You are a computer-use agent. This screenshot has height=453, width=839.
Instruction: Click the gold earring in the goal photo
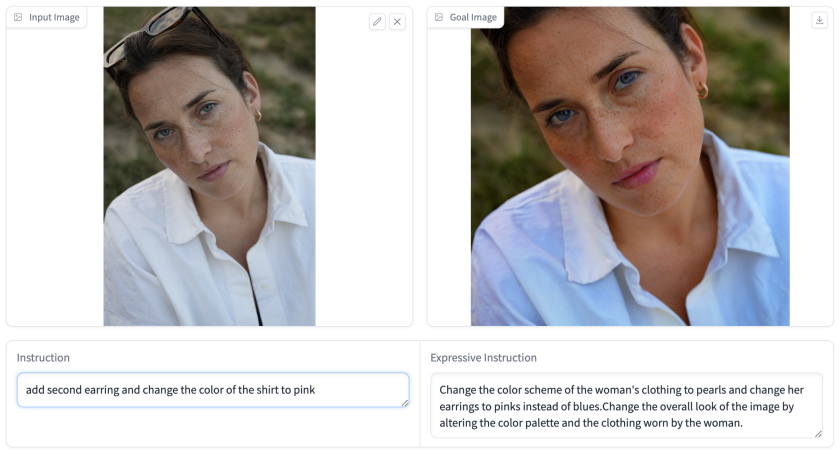point(703,91)
